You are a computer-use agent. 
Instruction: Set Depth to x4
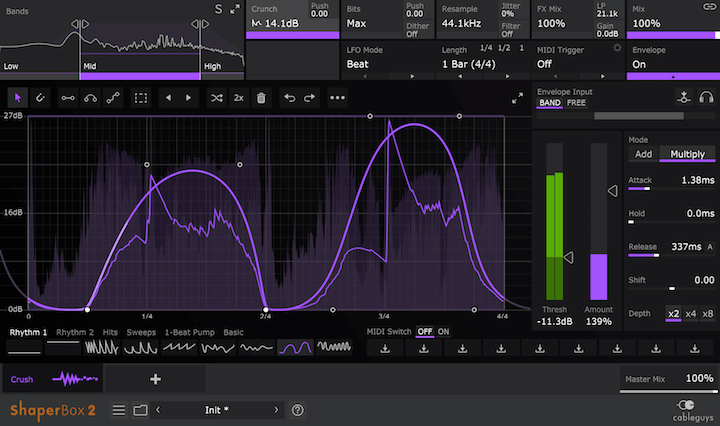[691, 314]
